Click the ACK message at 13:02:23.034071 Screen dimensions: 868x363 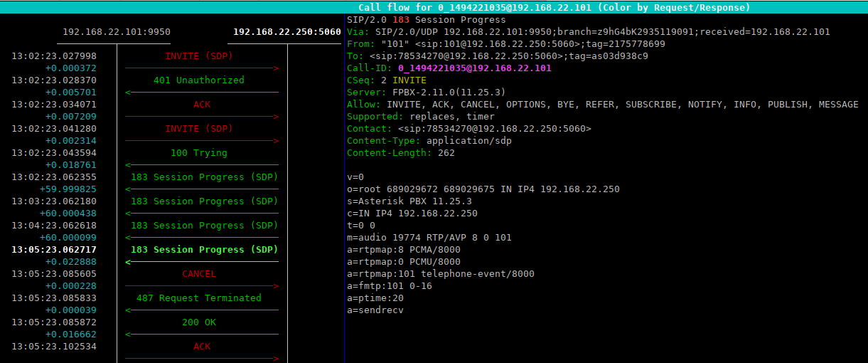(202, 105)
